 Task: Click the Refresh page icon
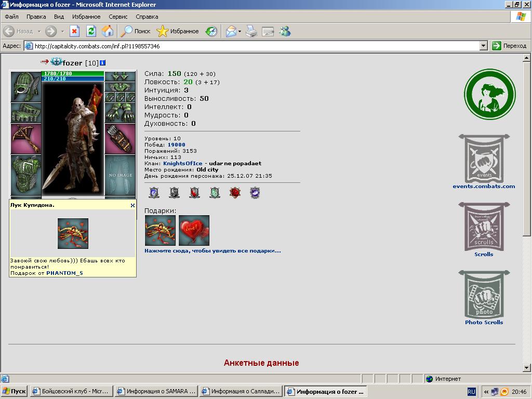click(x=91, y=31)
